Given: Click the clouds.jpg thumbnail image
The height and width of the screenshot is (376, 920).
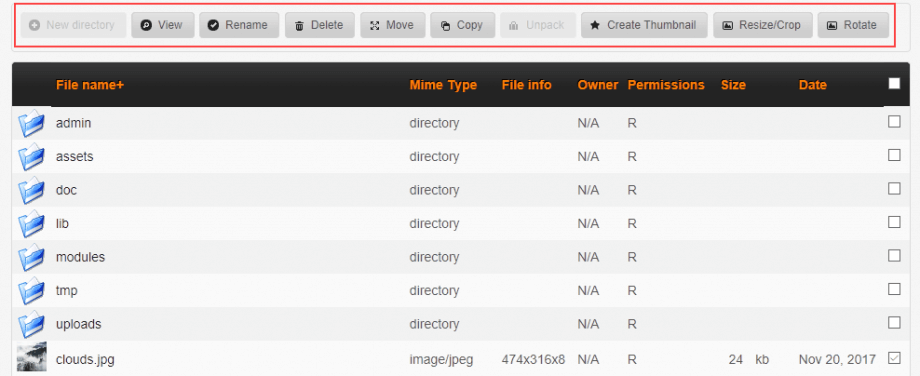Looking at the screenshot, I should 31,358.
